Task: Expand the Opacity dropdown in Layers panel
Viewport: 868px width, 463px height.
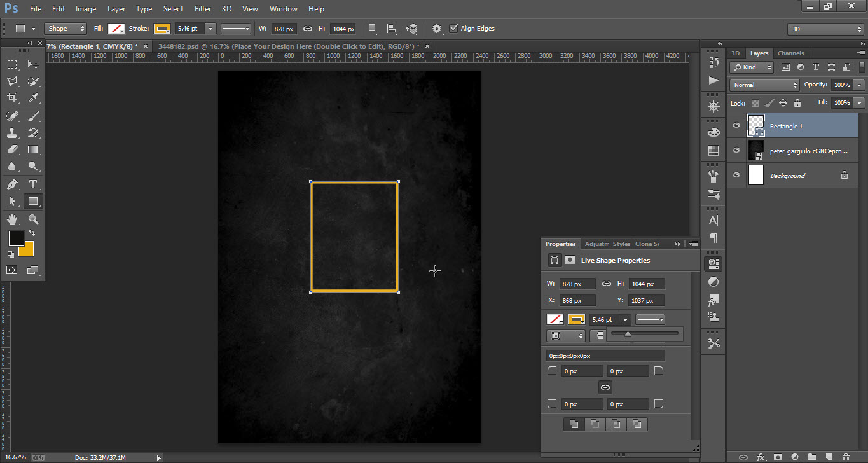Action: click(859, 85)
